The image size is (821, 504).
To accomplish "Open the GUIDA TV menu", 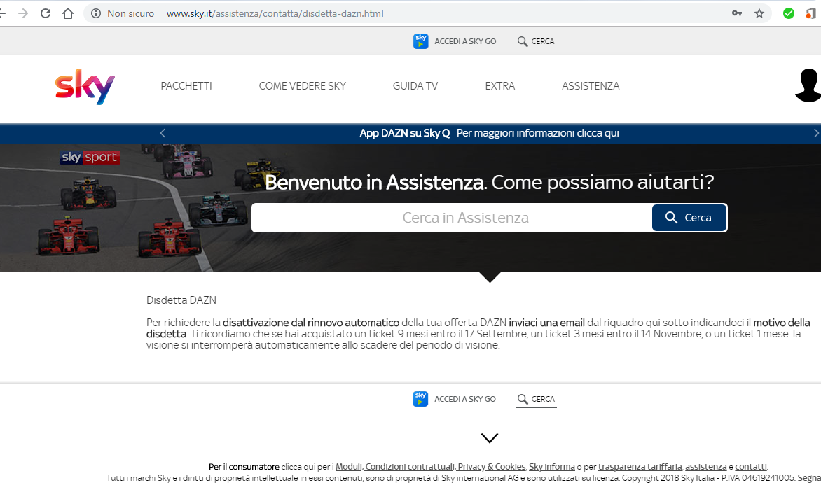I will 415,86.
